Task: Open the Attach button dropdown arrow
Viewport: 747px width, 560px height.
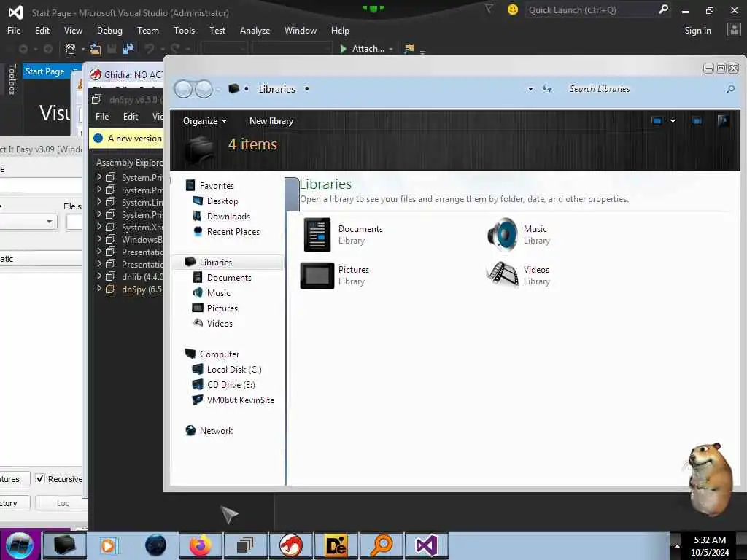Action: tap(391, 49)
